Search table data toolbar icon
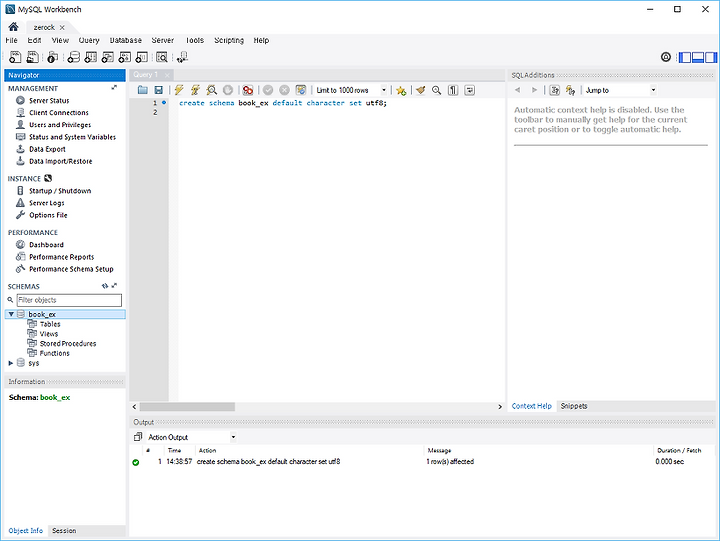The width and height of the screenshot is (720, 541). tap(162, 57)
